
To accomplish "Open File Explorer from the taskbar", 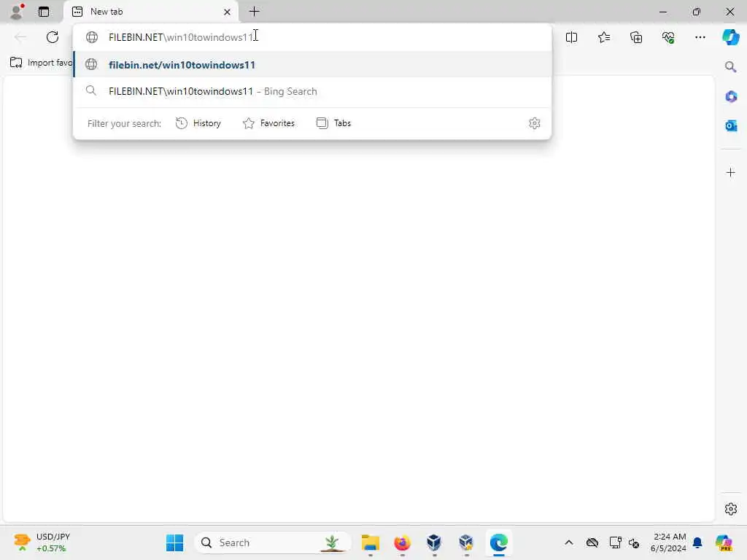I will click(x=370, y=542).
